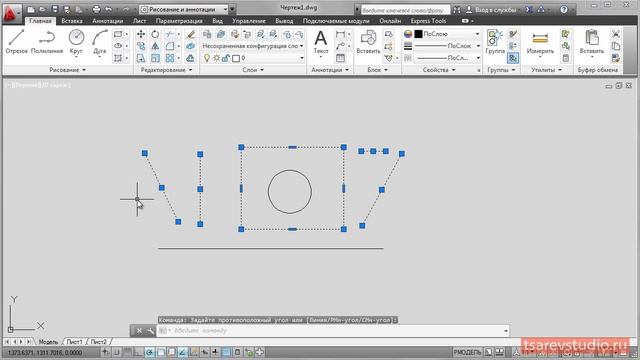Click the Trim tool icon
Image resolution: width=640 pixels, height=360 pixels.
170,34
